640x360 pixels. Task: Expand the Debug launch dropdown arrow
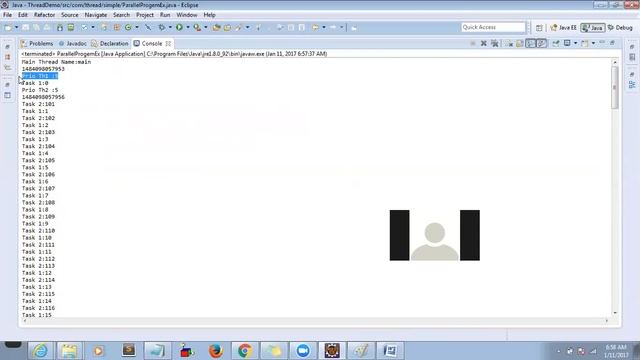point(170,27)
